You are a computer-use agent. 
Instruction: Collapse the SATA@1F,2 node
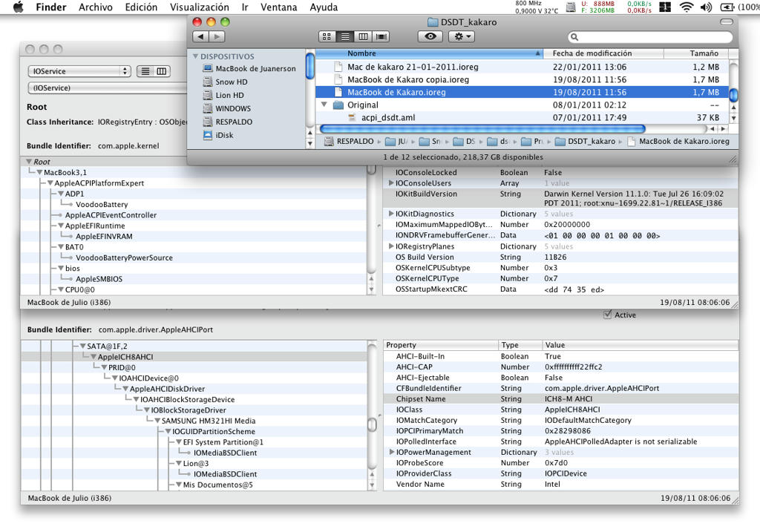coord(82,346)
